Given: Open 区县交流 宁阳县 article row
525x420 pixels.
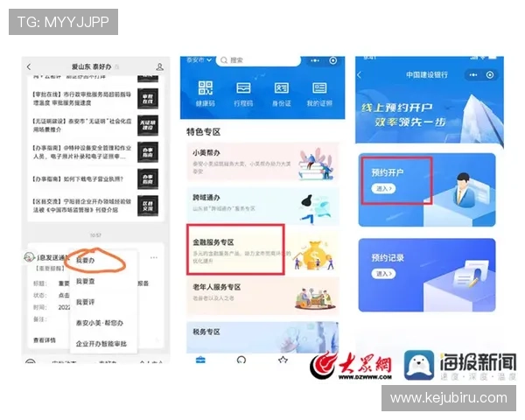Looking at the screenshot, I should tap(95, 206).
